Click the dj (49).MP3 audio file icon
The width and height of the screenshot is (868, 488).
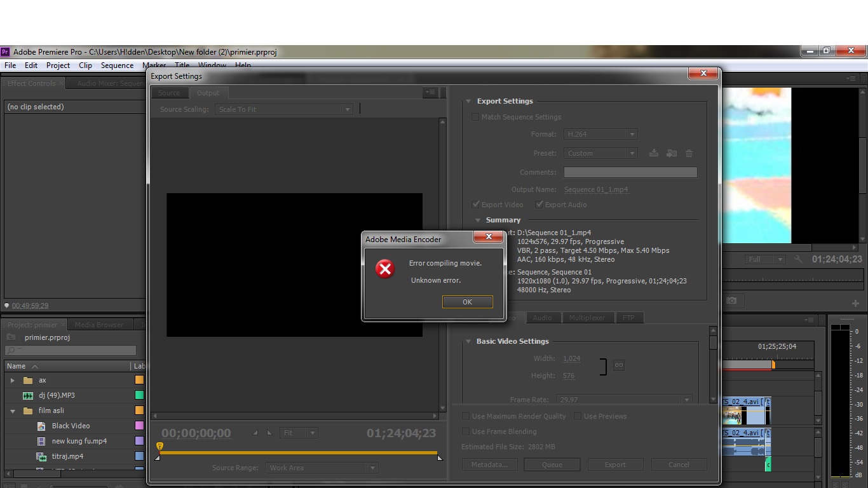(x=28, y=395)
